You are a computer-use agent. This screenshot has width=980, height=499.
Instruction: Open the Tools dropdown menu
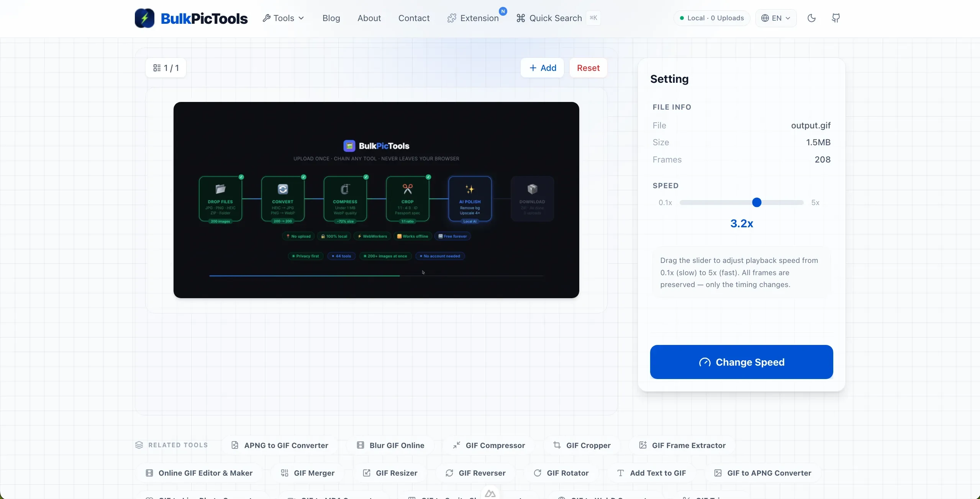[284, 18]
